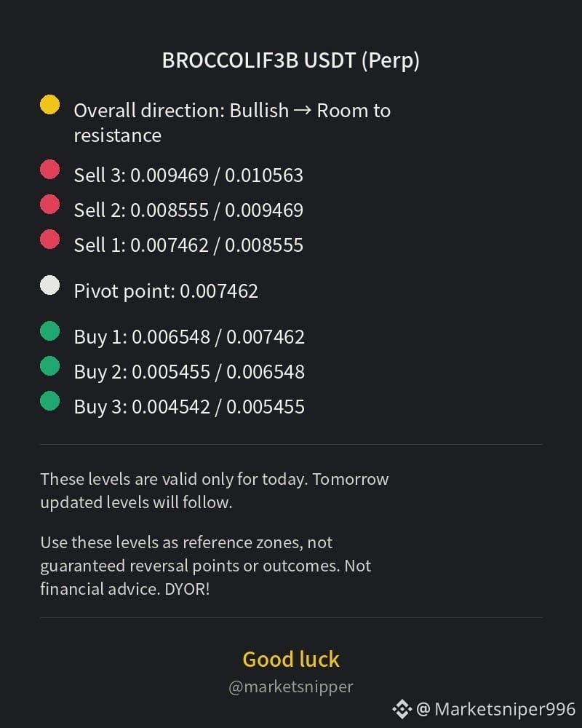Click the red dot next to Sell 2
This screenshot has width=582, height=728.
(49, 205)
